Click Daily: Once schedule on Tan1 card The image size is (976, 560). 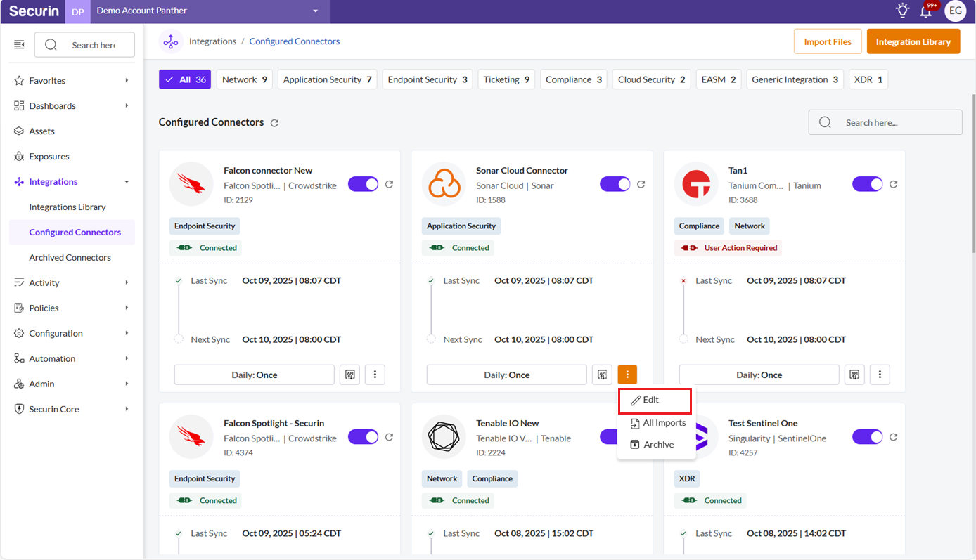click(759, 375)
